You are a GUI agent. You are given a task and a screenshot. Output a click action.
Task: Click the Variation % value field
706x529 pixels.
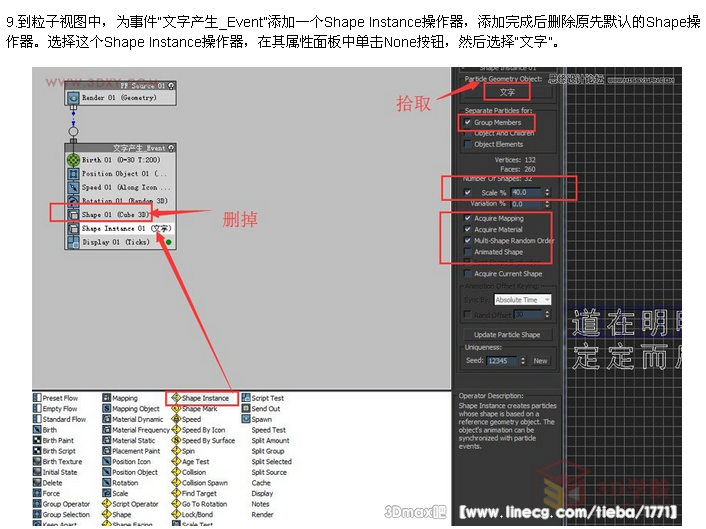pyautogui.click(x=526, y=204)
